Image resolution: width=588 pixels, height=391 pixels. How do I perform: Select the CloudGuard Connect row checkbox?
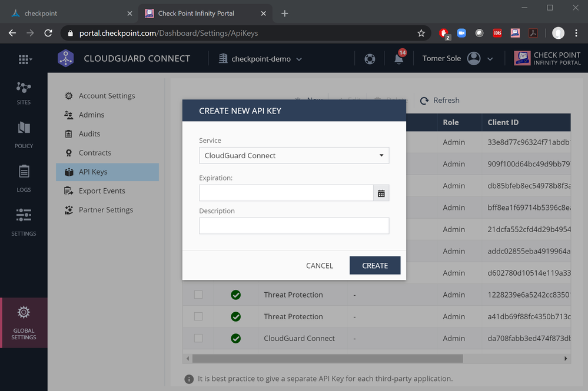tap(198, 338)
